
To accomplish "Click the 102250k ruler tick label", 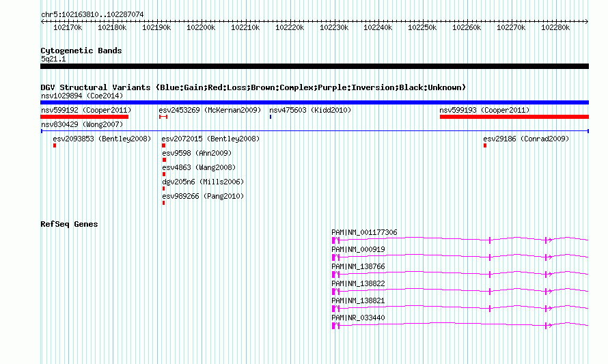I will 422,27.
